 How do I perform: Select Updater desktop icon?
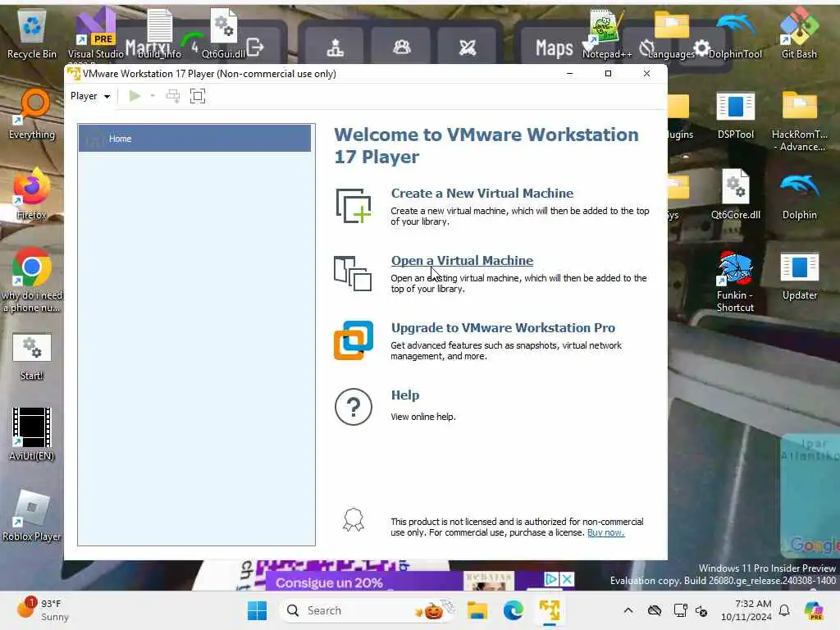pos(799,276)
